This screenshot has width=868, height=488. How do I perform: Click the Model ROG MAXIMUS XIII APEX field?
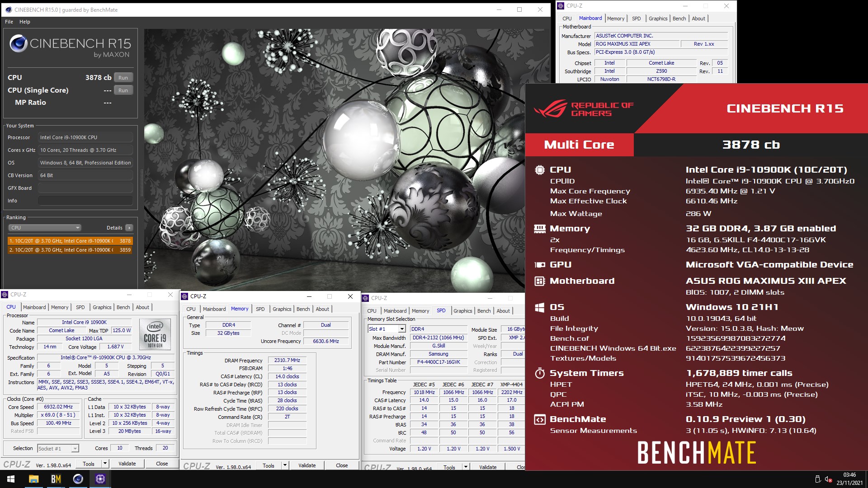click(637, 44)
